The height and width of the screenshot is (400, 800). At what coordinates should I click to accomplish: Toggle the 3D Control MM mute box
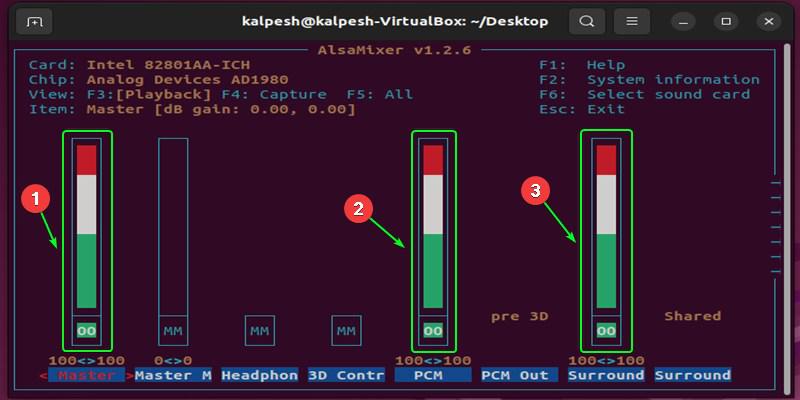click(x=346, y=331)
